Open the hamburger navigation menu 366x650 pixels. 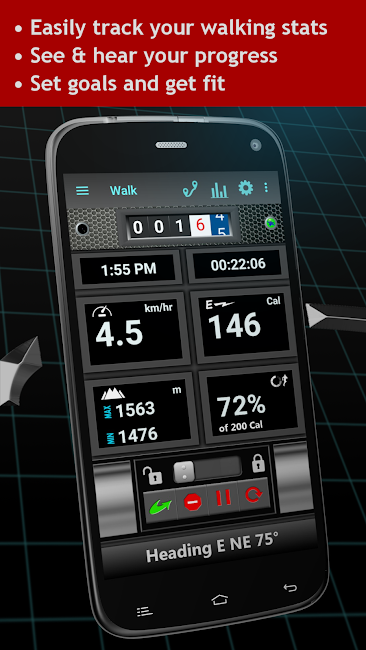pyautogui.click(x=82, y=191)
